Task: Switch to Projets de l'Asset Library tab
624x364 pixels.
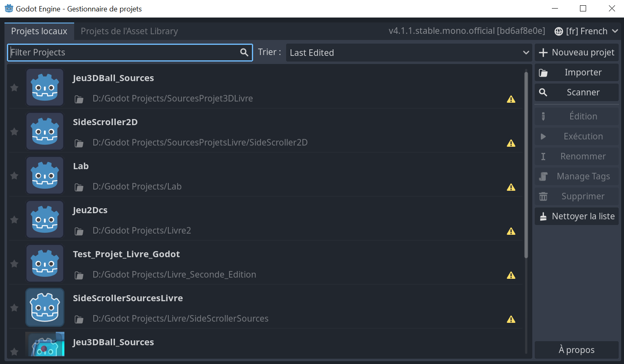Action: (x=129, y=31)
